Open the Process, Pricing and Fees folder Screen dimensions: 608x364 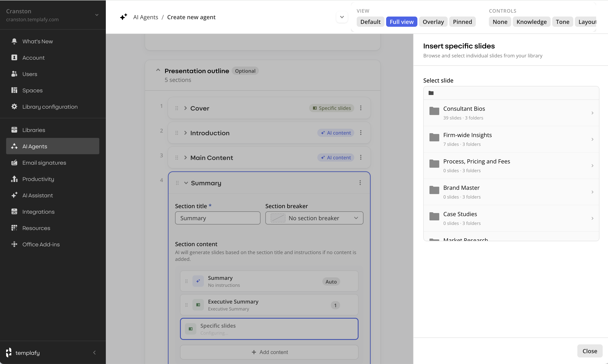click(x=511, y=166)
